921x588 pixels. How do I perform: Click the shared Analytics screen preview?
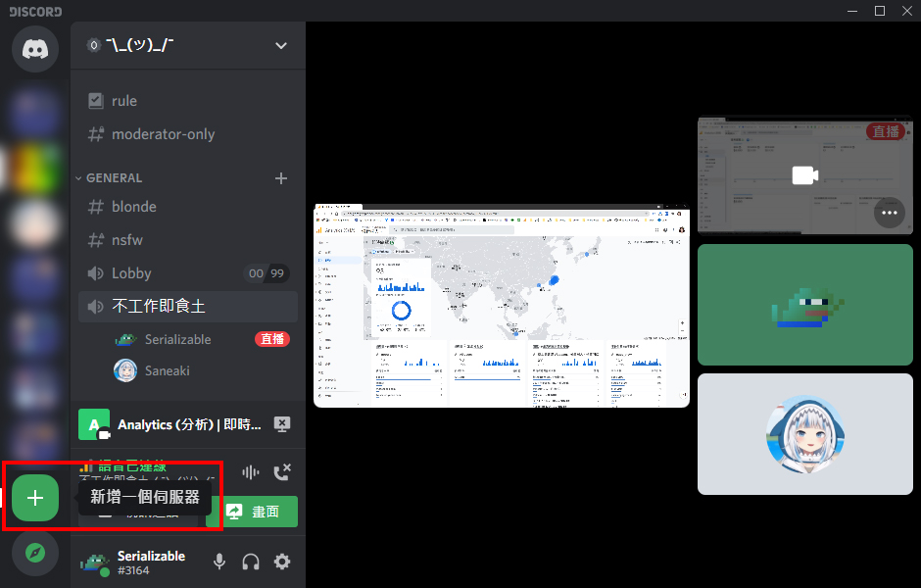[501, 305]
